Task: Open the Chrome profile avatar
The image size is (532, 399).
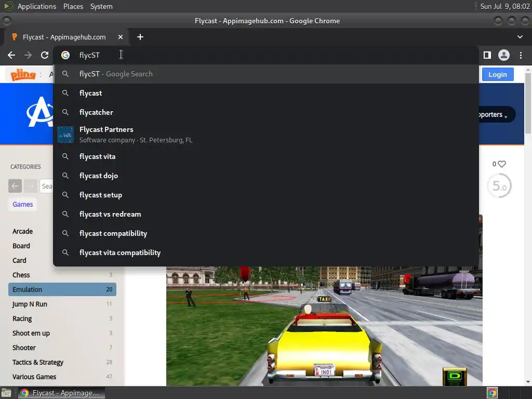Action: [503, 55]
